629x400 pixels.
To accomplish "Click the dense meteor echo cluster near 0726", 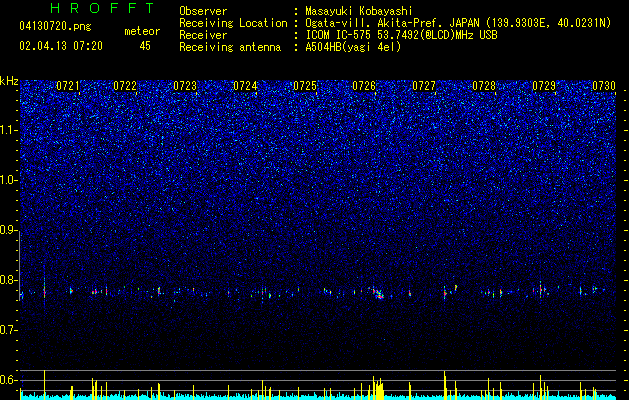I will click(378, 293).
